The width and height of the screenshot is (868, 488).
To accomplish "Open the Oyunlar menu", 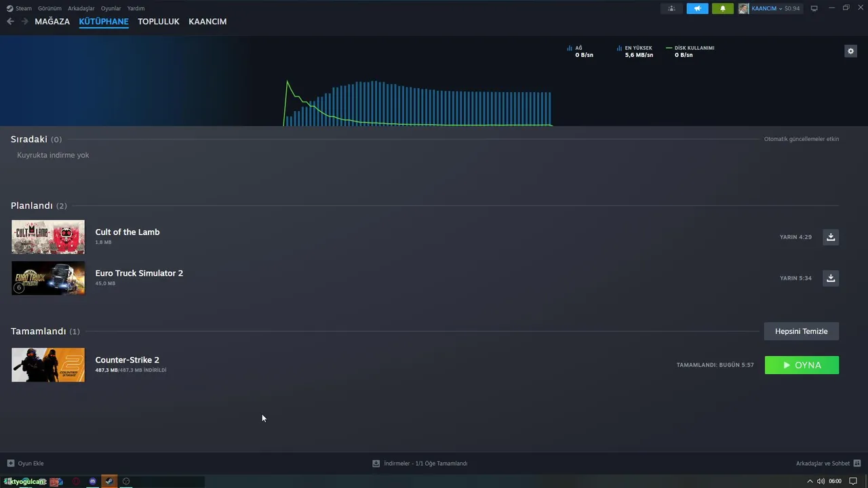I will 111,9.
